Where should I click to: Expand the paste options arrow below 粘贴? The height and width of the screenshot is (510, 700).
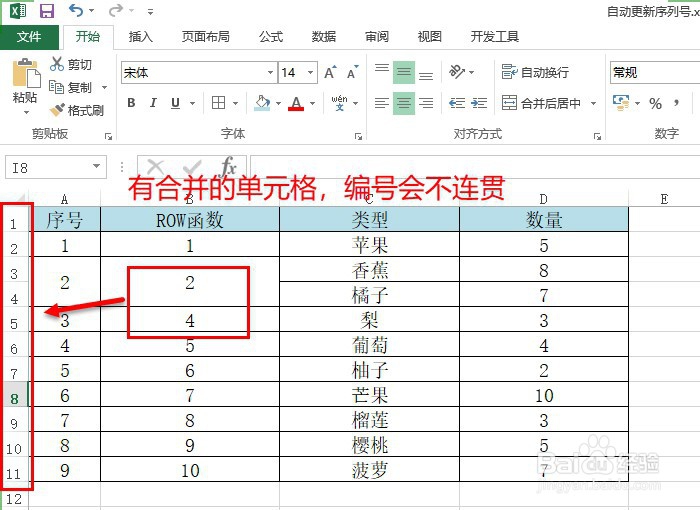click(x=26, y=112)
